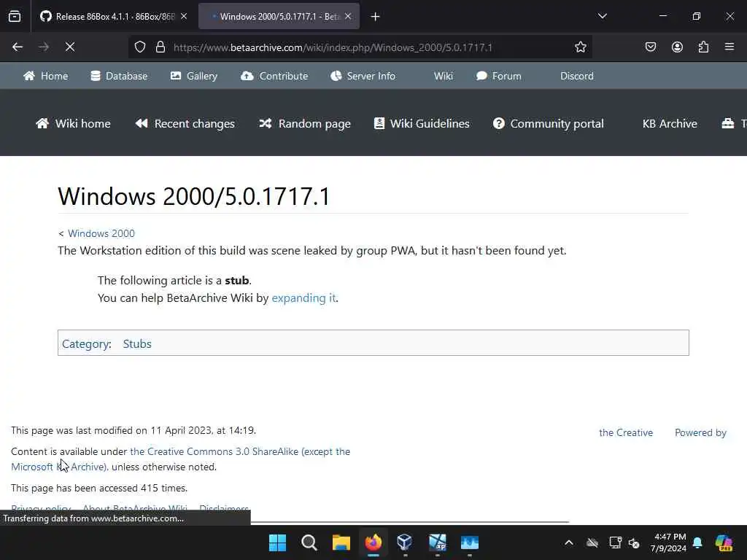The height and width of the screenshot is (560, 747).
Task: View Recent changes
Action: pos(185,124)
